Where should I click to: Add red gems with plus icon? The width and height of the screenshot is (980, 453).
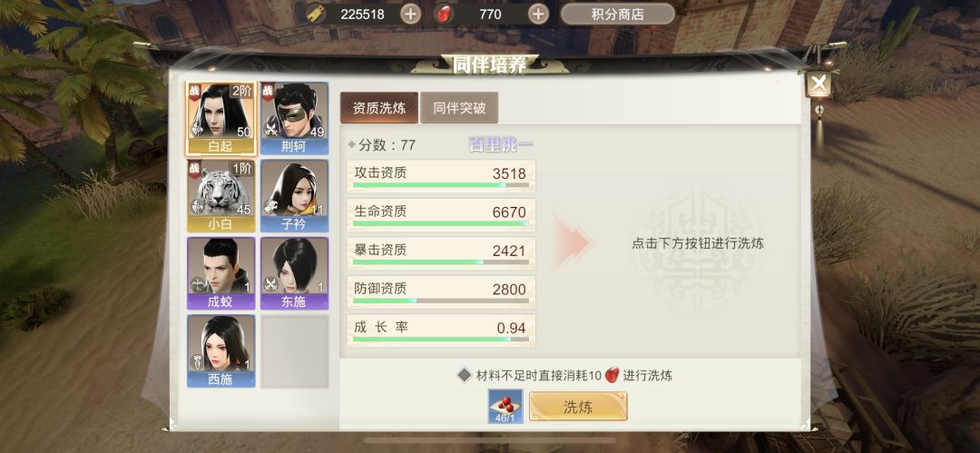[x=538, y=14]
